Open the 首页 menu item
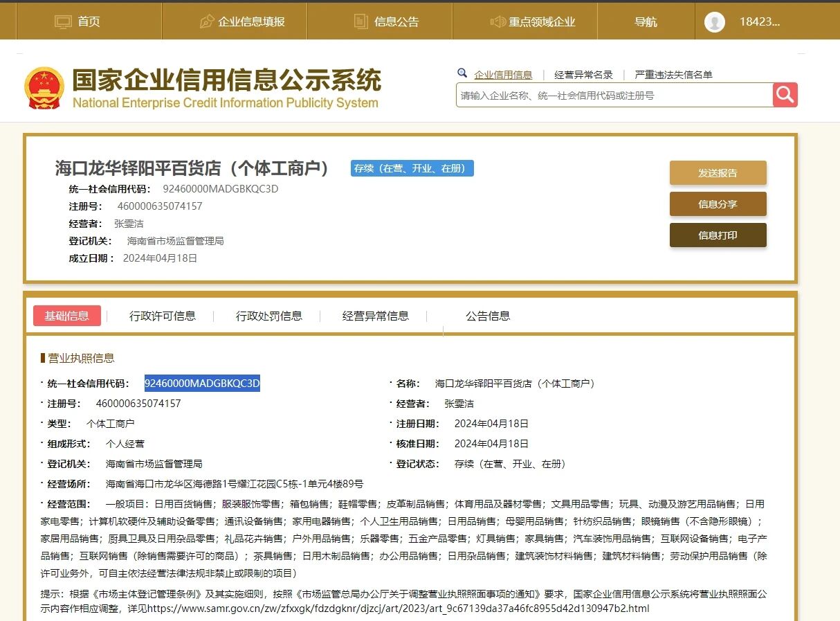Screen dimensions: 840x621 pos(89,21)
